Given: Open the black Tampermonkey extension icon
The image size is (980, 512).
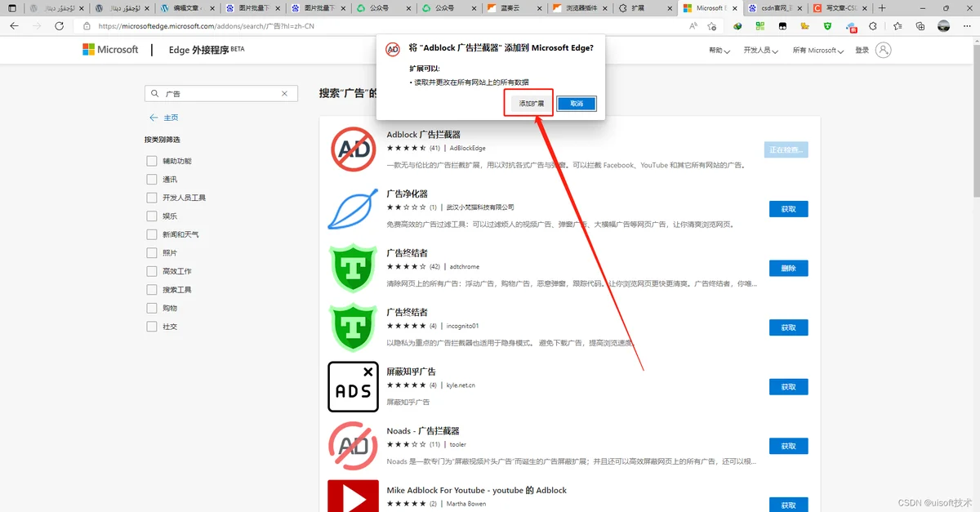Looking at the screenshot, I should coord(782,25).
